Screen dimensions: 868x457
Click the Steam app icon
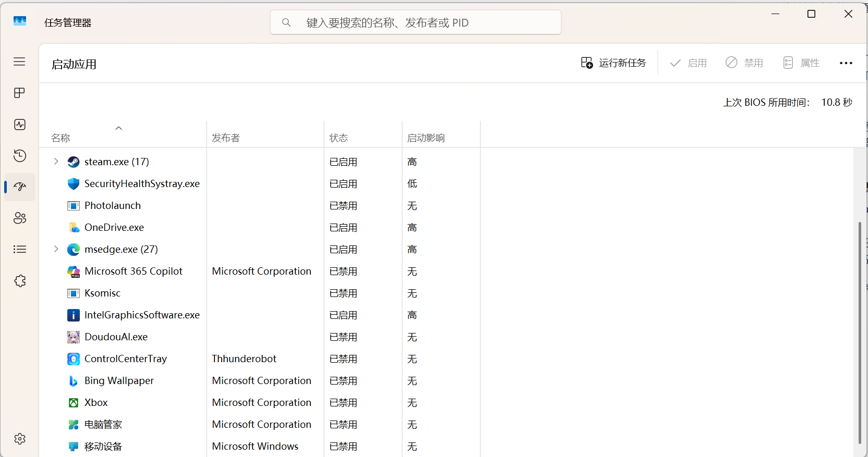point(74,162)
